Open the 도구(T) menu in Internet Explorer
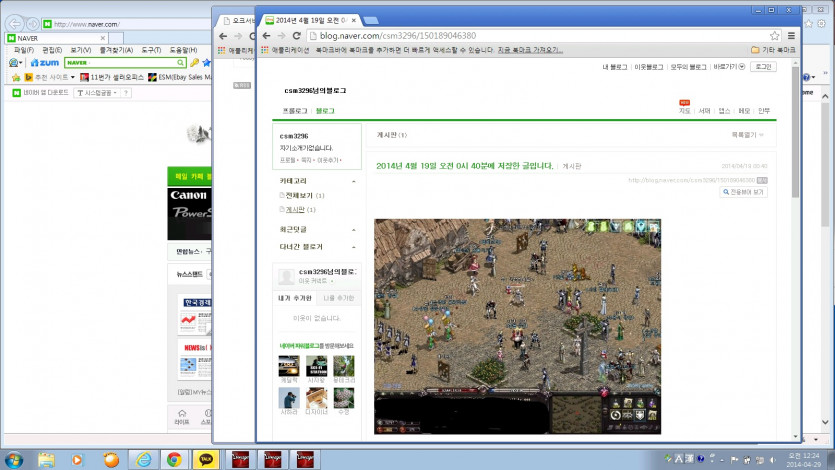The image size is (835, 470). (x=151, y=49)
